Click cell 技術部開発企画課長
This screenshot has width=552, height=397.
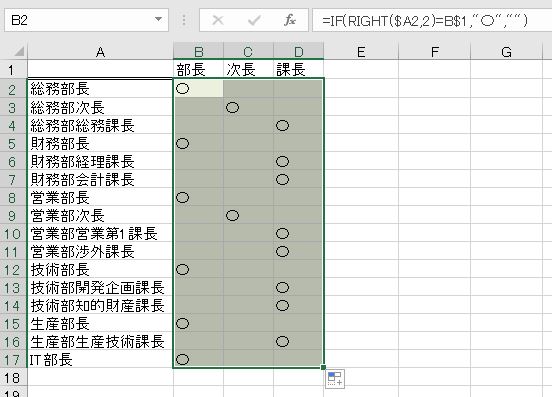click(100, 287)
